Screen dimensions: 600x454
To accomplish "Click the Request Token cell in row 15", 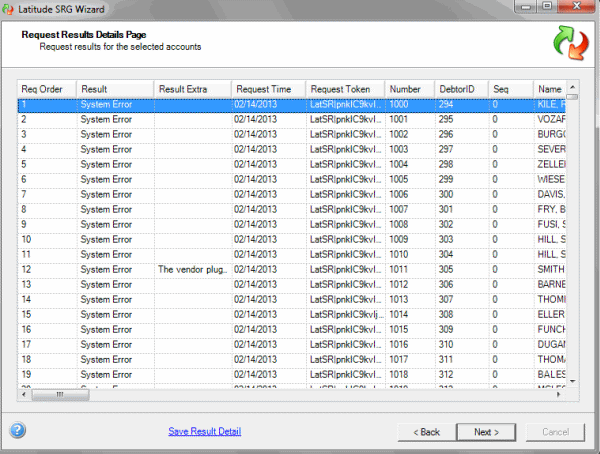I will [347, 314].
